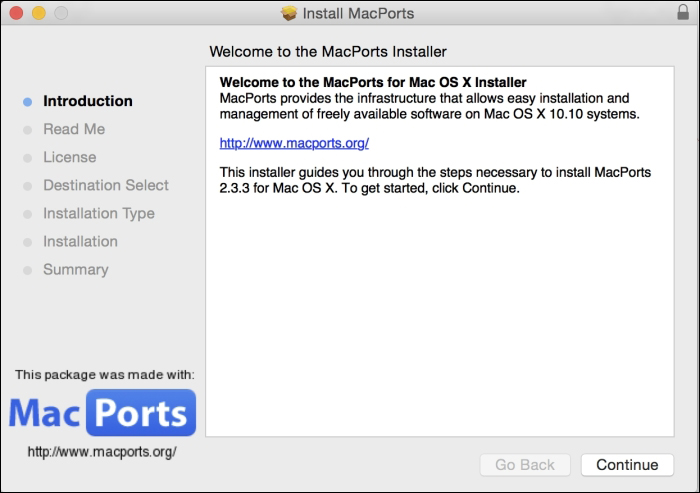Click the MacPorts logo in the sidebar
The width and height of the screenshot is (700, 493).
tap(102, 413)
